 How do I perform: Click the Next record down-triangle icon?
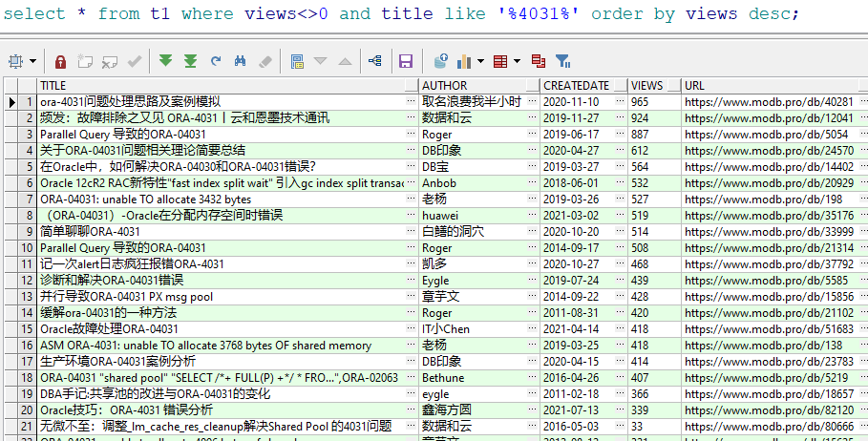pyautogui.click(x=321, y=61)
